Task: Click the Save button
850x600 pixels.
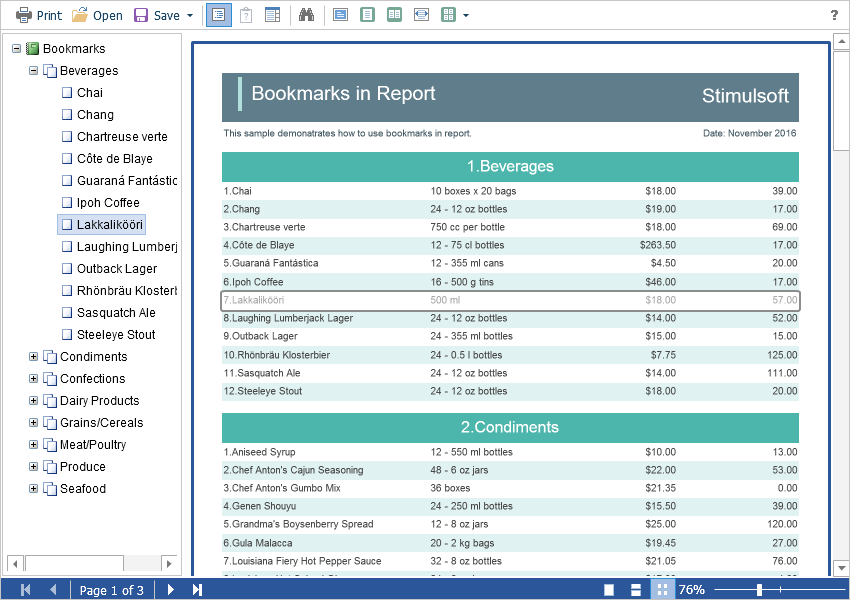Action: [157, 15]
